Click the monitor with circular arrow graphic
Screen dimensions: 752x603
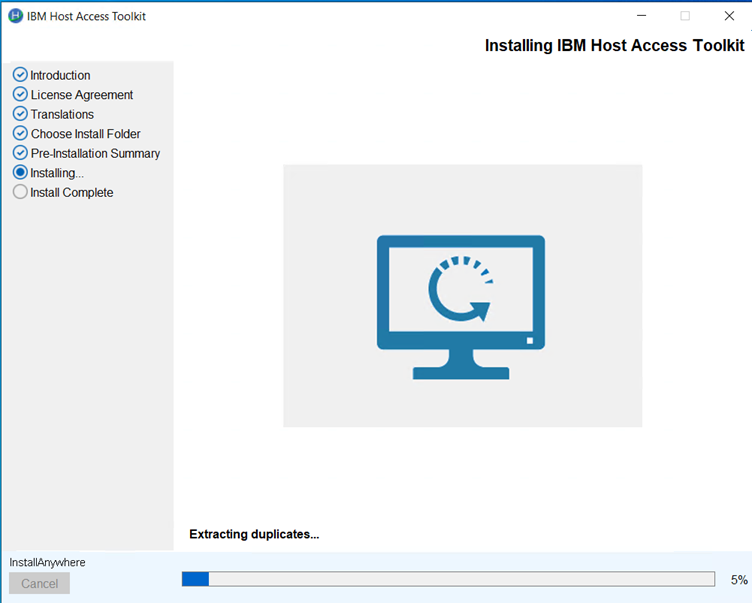(x=461, y=306)
